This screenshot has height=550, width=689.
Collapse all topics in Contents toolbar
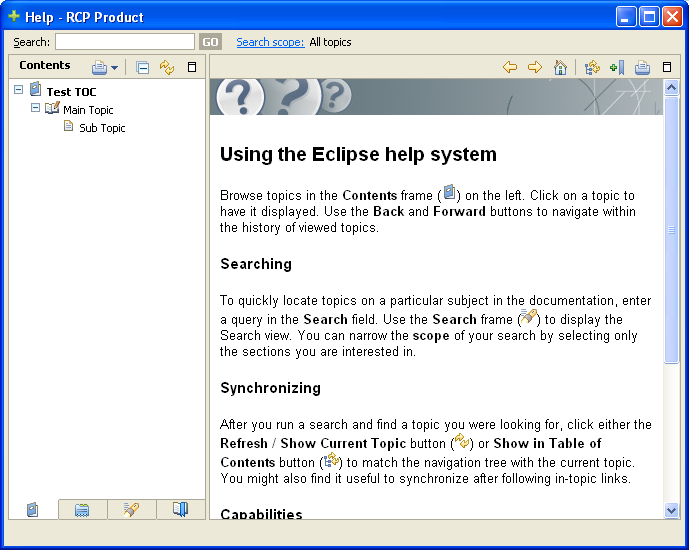tap(142, 68)
